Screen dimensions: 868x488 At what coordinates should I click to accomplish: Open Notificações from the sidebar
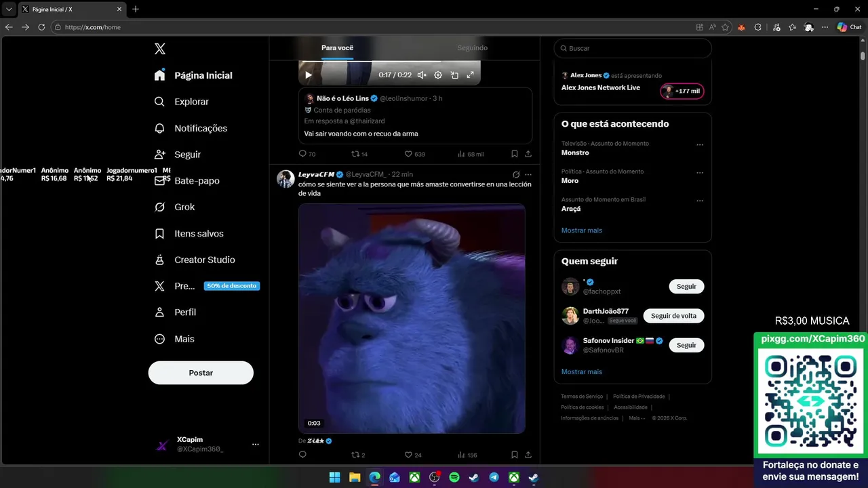(x=191, y=128)
